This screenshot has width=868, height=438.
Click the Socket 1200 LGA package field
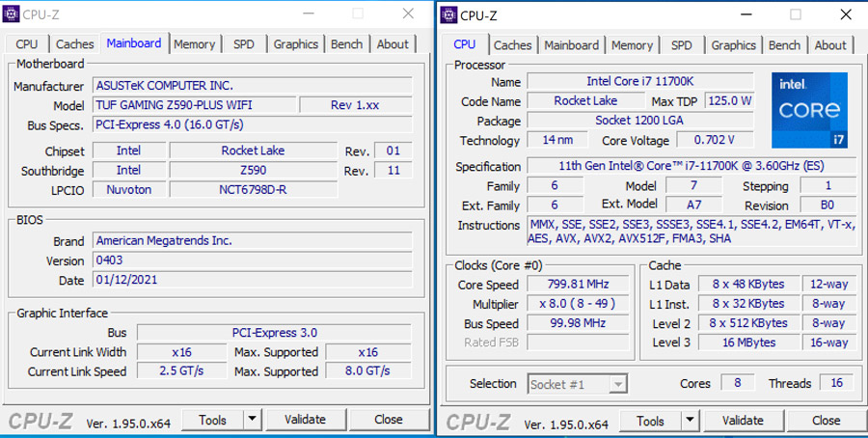(x=640, y=121)
